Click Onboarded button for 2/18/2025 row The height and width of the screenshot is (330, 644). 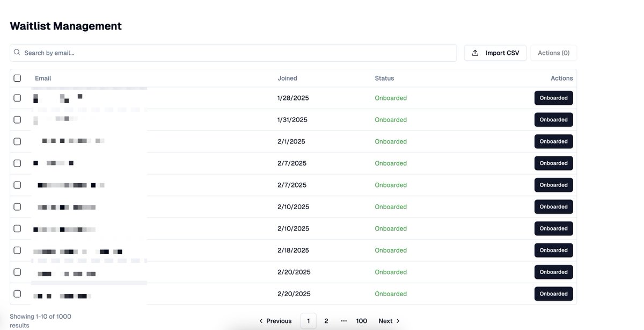(x=553, y=250)
